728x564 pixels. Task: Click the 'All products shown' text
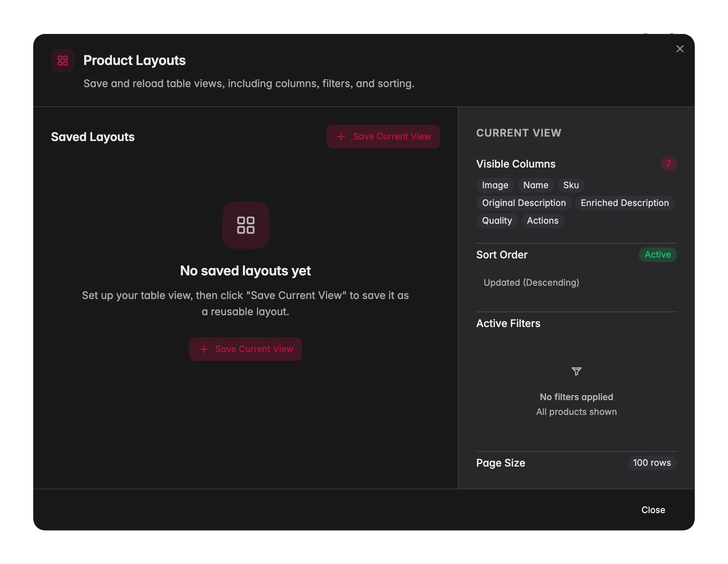(x=576, y=412)
